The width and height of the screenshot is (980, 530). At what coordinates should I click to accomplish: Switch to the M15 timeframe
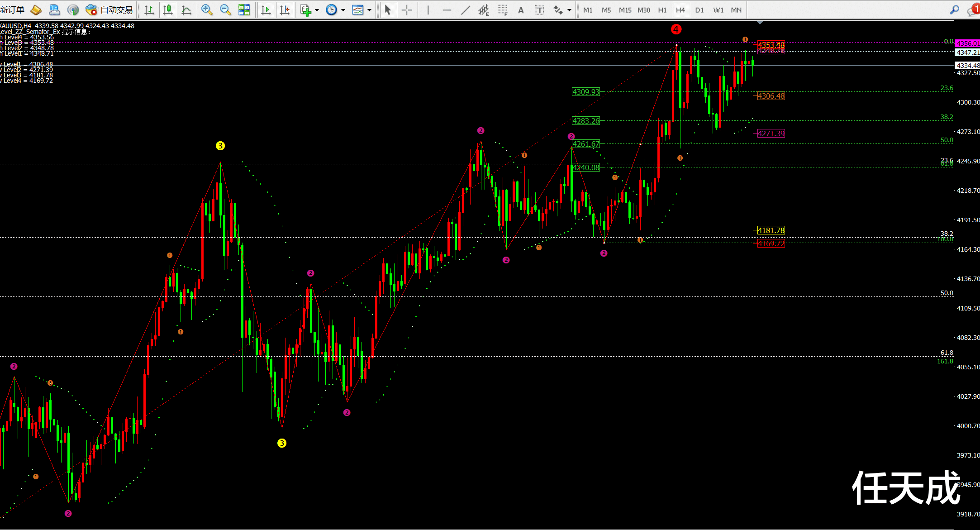pyautogui.click(x=625, y=10)
